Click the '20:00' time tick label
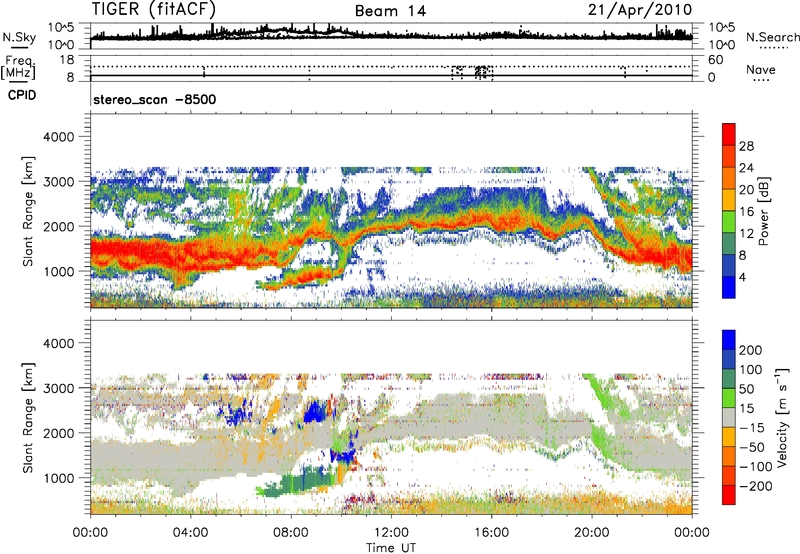The image size is (800, 554). click(x=592, y=533)
